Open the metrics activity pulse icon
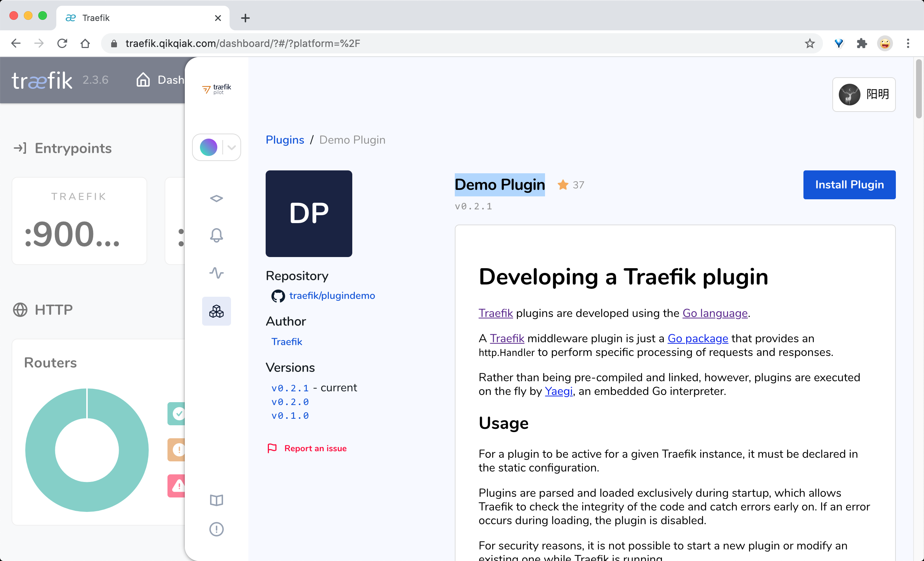 pos(216,273)
